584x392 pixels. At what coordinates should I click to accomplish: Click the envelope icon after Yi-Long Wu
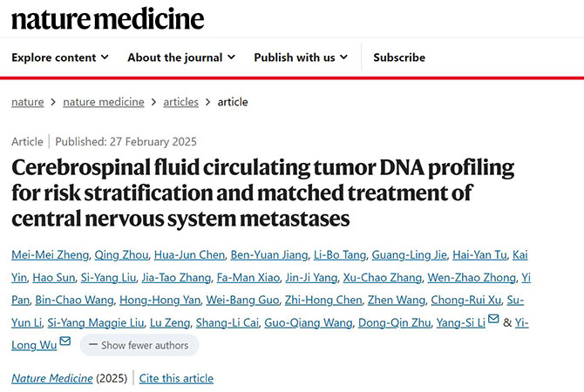[65, 344]
